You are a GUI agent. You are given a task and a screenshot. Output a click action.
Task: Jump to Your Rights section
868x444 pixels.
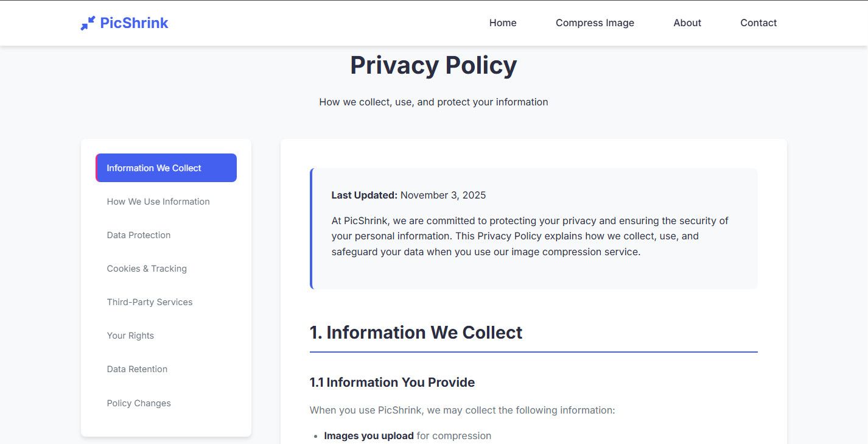(x=130, y=336)
